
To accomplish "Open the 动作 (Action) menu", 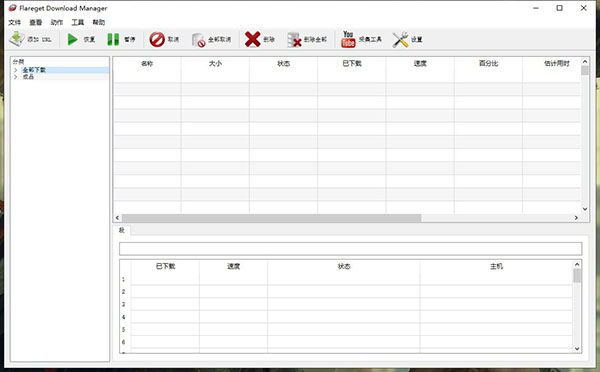I will [x=57, y=22].
